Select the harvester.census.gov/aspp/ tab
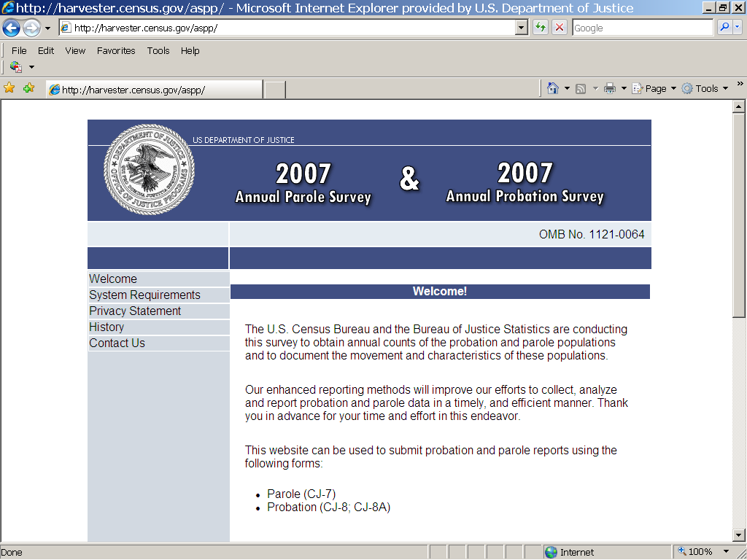 [x=155, y=90]
